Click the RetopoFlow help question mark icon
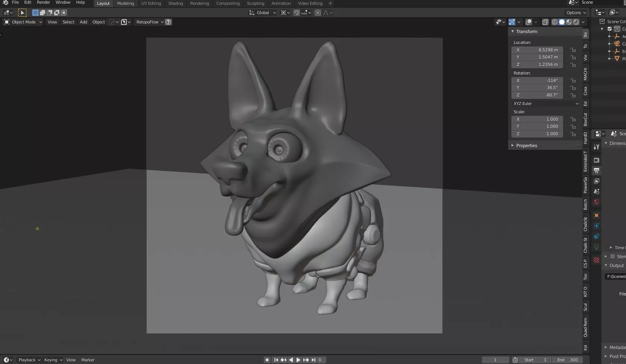 (x=169, y=22)
